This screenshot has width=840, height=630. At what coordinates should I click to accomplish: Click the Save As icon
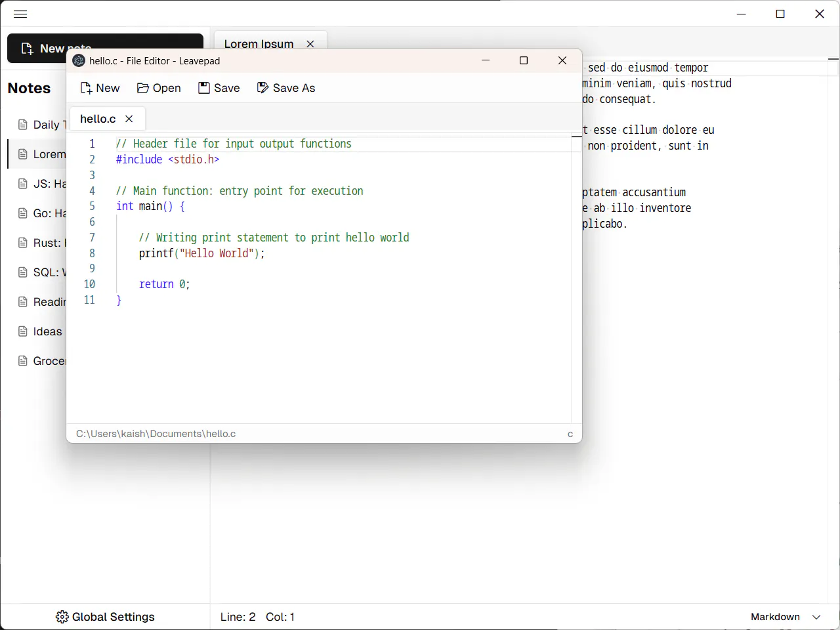click(x=262, y=88)
